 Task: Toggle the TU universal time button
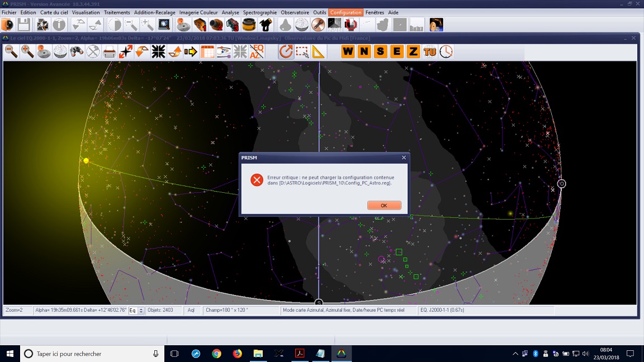429,52
